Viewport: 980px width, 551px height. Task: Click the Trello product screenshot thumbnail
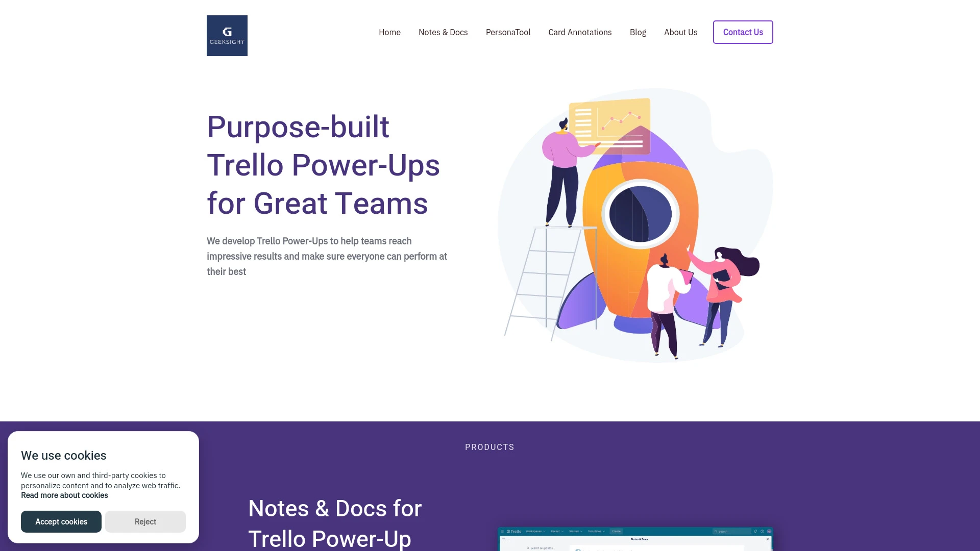[636, 538]
